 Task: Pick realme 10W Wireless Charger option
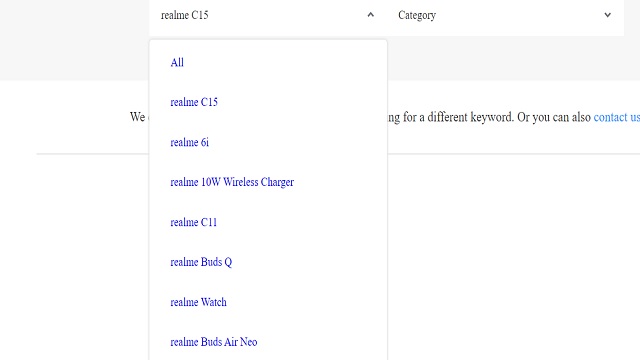[232, 182]
